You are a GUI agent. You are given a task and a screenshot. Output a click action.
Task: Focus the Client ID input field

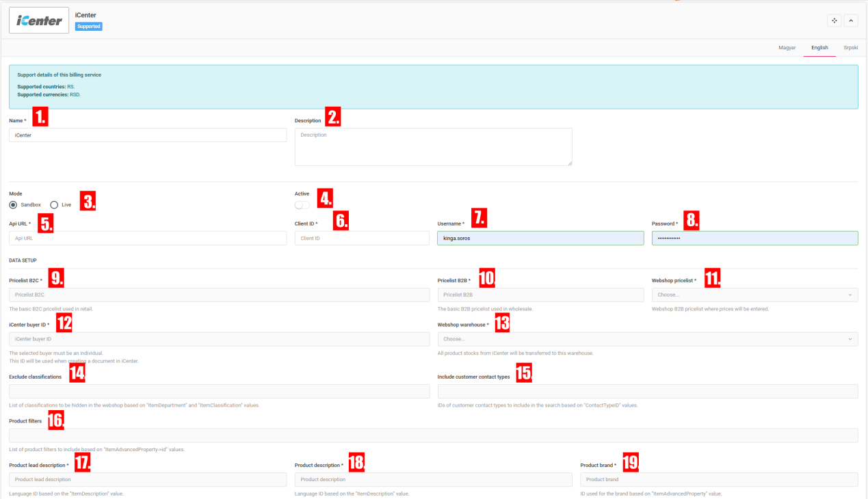tap(362, 238)
